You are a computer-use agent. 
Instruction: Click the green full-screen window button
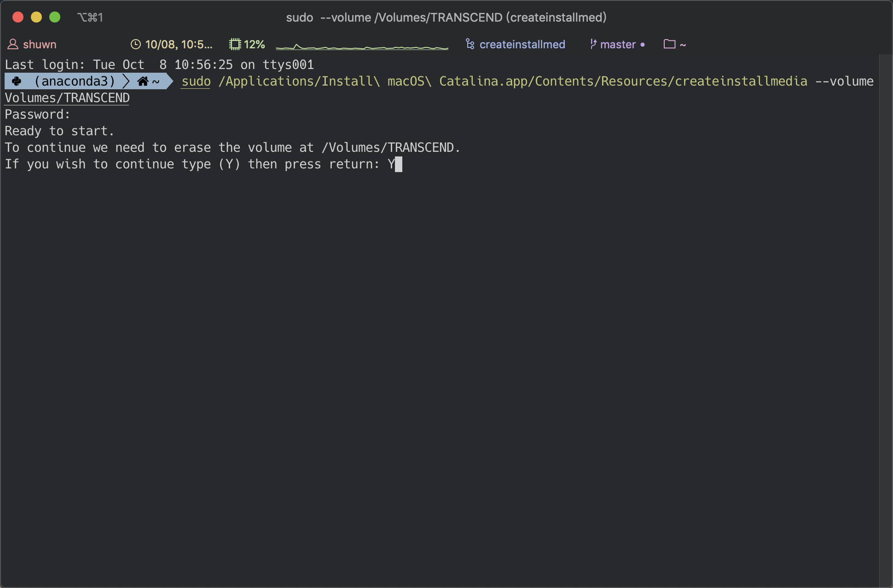[55, 17]
